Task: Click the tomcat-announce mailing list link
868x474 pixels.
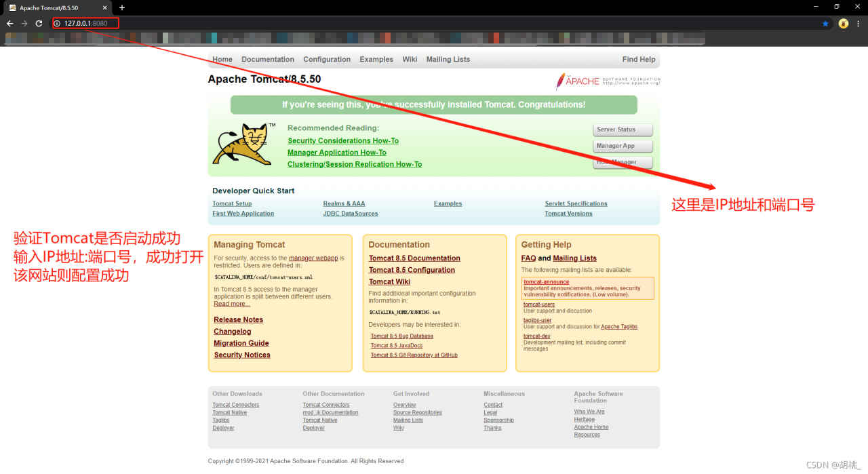Action: [547, 282]
